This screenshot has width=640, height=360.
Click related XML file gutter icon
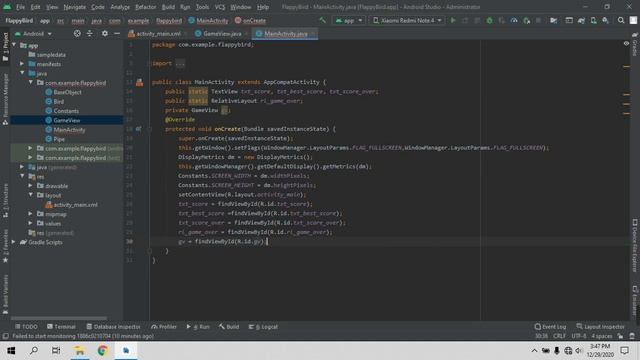click(x=139, y=82)
